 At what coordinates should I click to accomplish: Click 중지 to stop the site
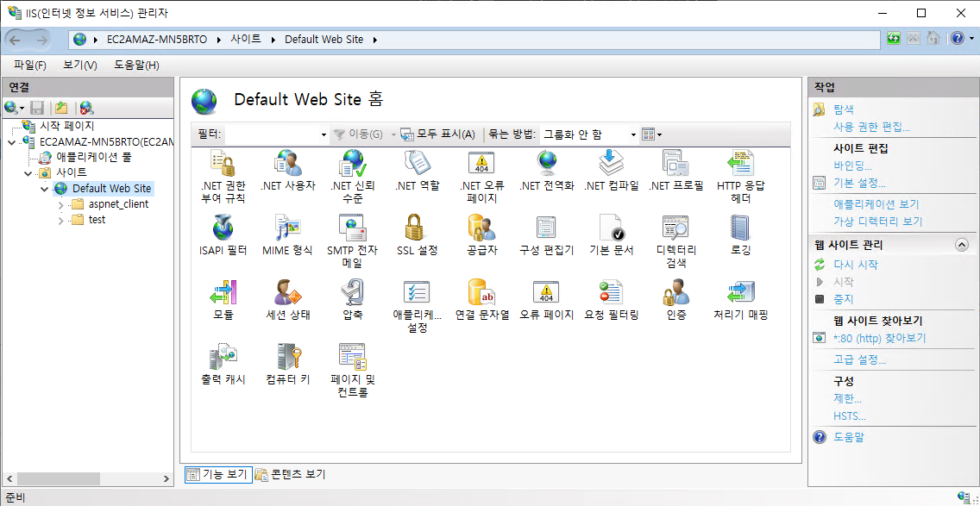click(x=844, y=298)
